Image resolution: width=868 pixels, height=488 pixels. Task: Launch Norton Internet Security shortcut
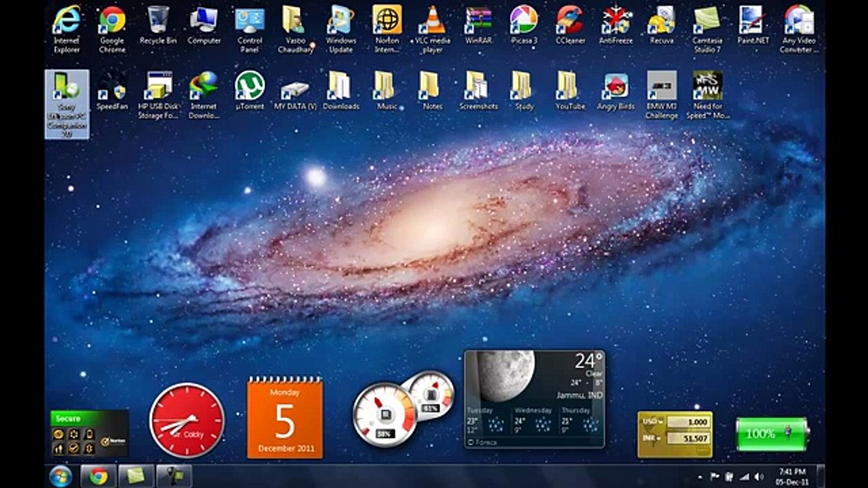(x=387, y=28)
